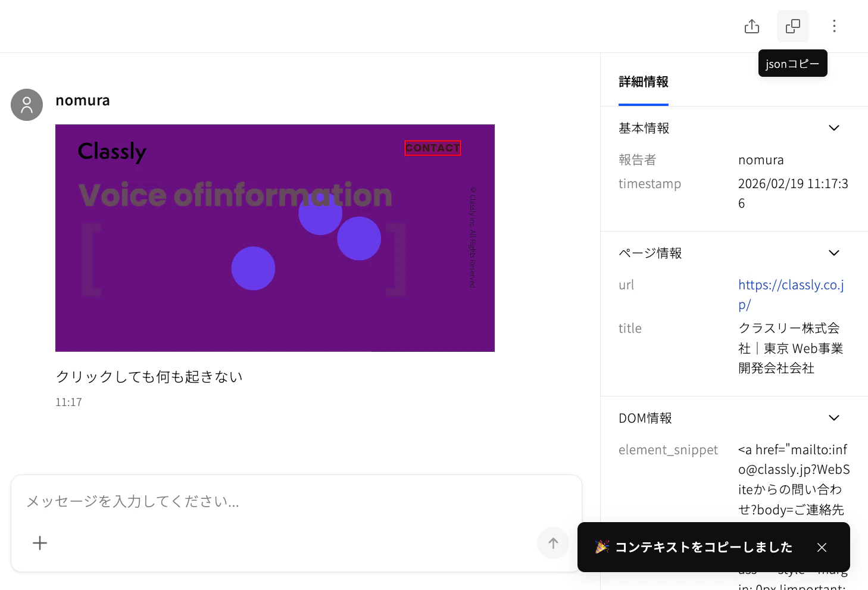
Task: Click the plus attachment icon
Action: [x=40, y=543]
